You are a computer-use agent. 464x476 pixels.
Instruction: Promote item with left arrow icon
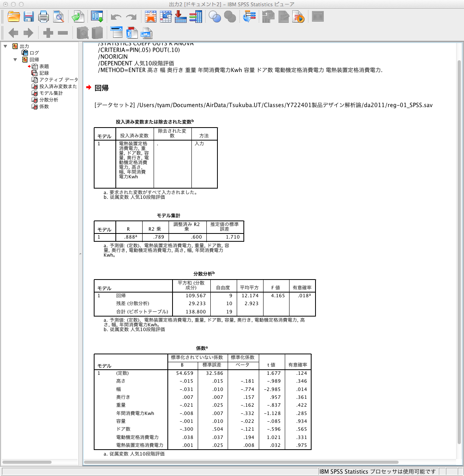pyautogui.click(x=13, y=33)
